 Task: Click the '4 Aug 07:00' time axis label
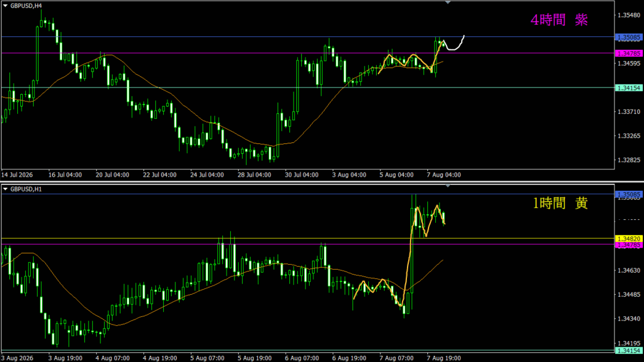[113, 358]
